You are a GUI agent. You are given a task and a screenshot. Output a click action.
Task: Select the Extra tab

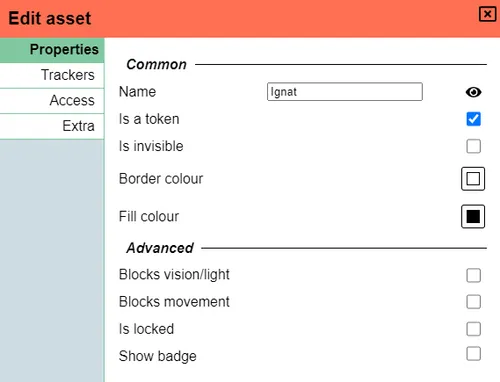(52, 126)
